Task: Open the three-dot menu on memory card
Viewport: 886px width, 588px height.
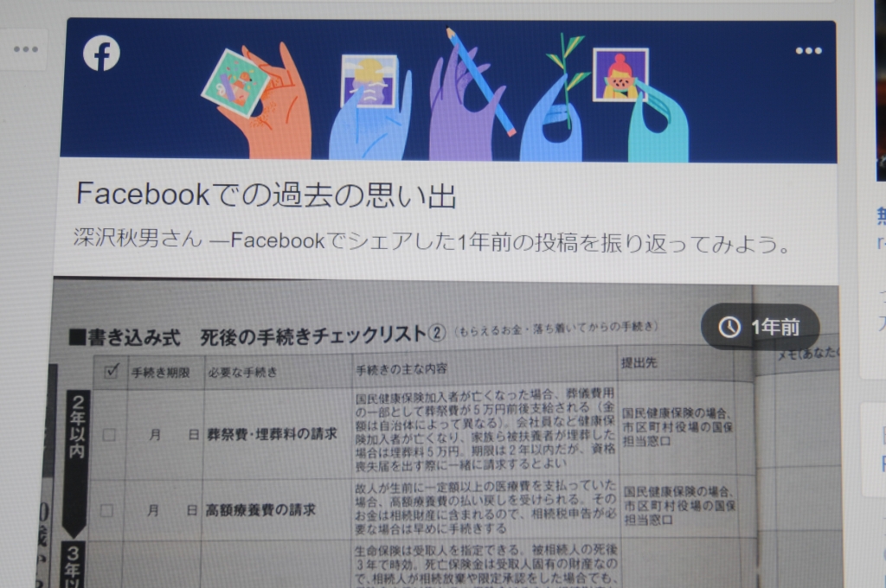Action: click(808, 51)
